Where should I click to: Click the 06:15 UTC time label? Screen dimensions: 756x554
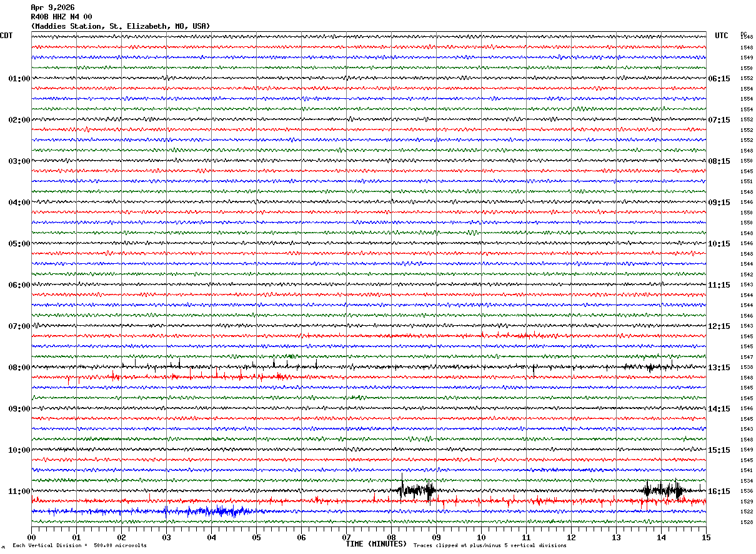[x=719, y=79]
